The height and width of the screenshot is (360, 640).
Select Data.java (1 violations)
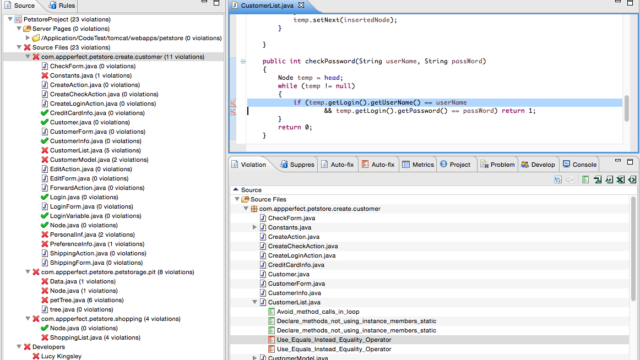[x=83, y=281]
